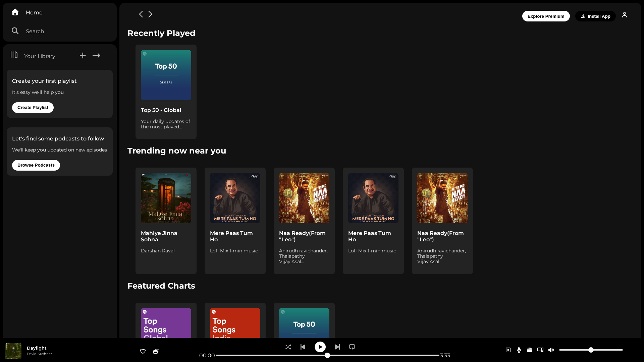Click the connect to device icon
The width and height of the screenshot is (644, 362).
click(540, 350)
